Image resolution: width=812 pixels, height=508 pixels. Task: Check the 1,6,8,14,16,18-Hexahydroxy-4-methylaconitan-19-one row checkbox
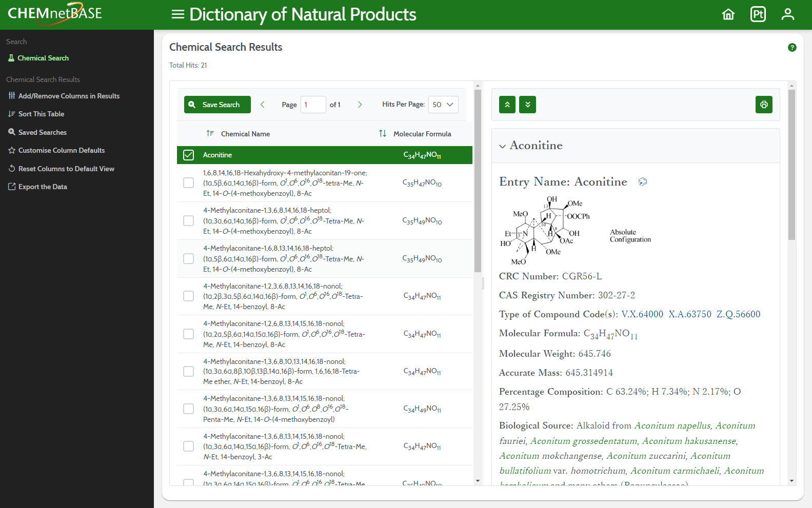[x=189, y=183]
